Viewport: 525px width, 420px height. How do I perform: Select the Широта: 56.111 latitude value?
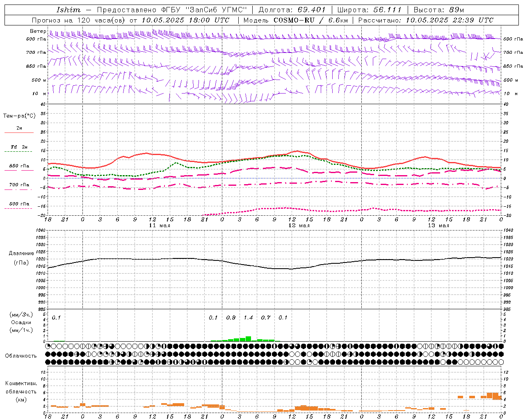[x=369, y=9]
